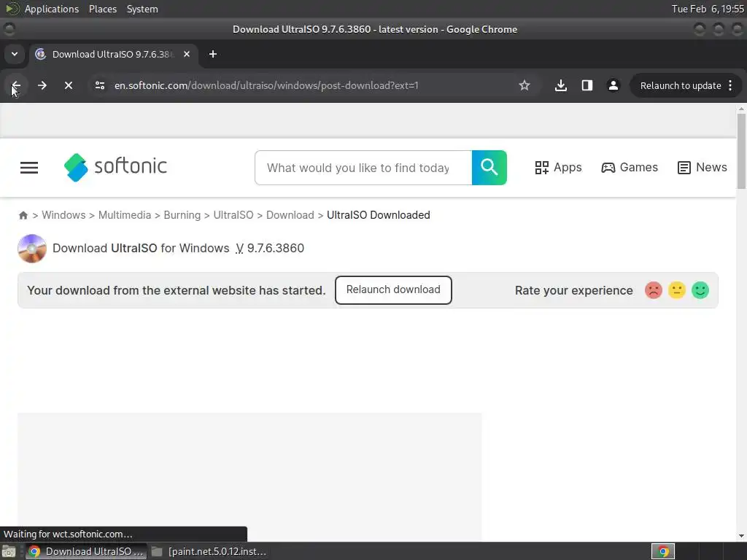Open Chrome side panel icon
This screenshot has height=560, width=747.
tap(587, 86)
